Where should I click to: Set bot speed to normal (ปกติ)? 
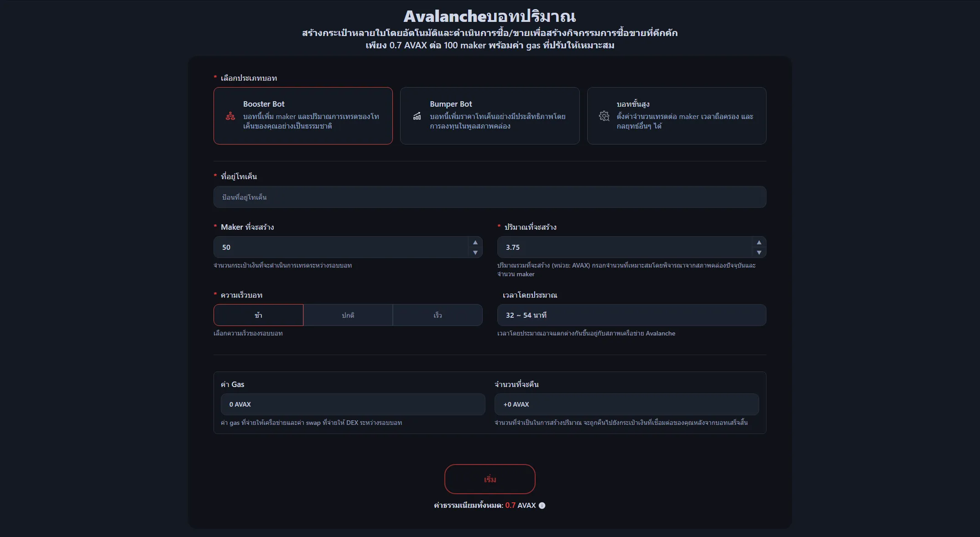point(348,315)
